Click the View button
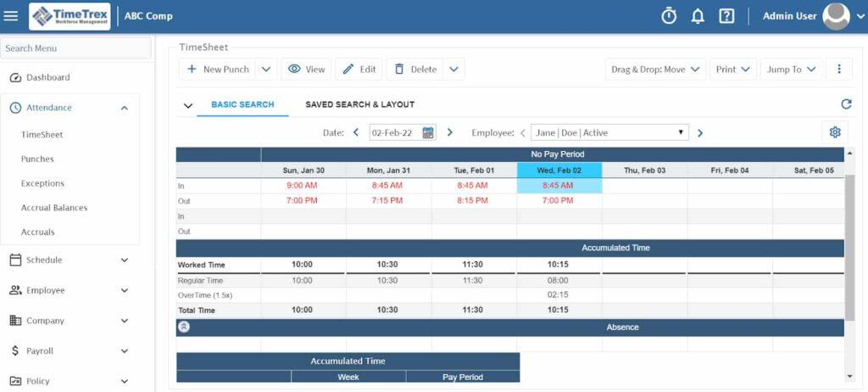868x392 pixels. coord(306,70)
